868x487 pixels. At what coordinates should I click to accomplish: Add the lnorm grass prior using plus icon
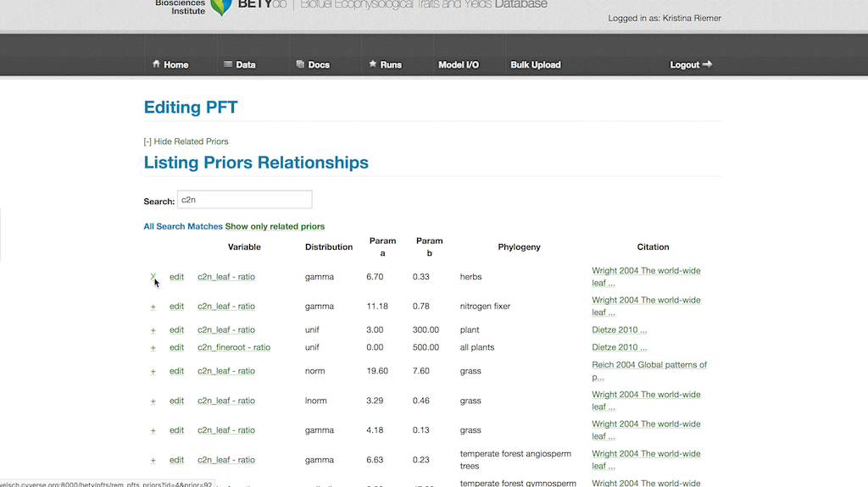[153, 401]
